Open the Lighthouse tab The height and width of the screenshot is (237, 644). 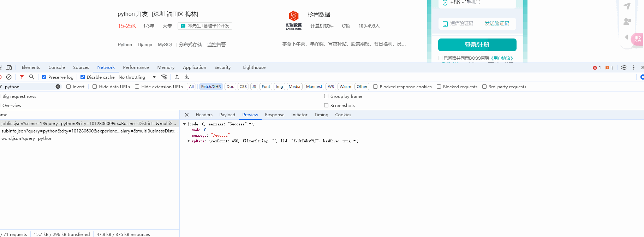point(254,67)
